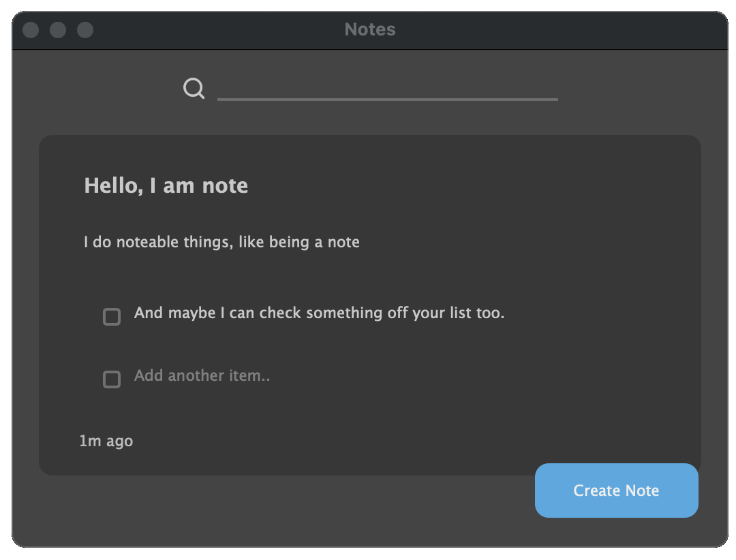Image resolution: width=736 pixels, height=560 pixels.
Task: Check the 'And maybe I can check something' item
Action: (112, 317)
